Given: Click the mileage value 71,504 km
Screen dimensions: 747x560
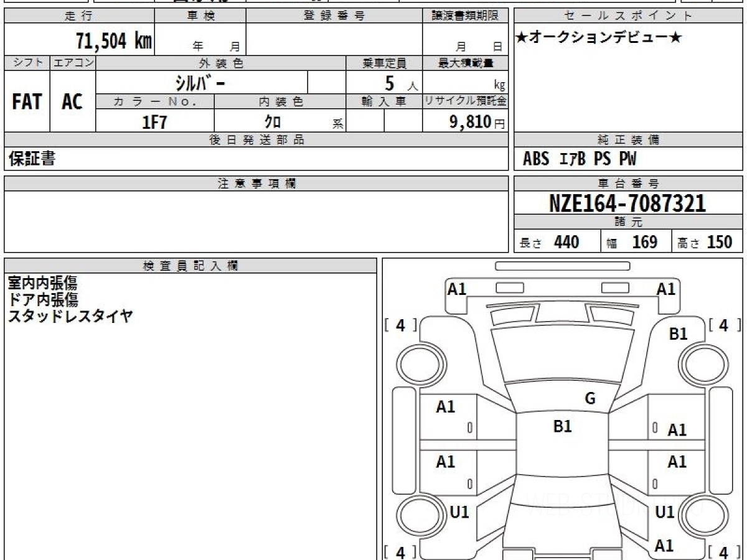Looking at the screenshot, I should [113, 41].
